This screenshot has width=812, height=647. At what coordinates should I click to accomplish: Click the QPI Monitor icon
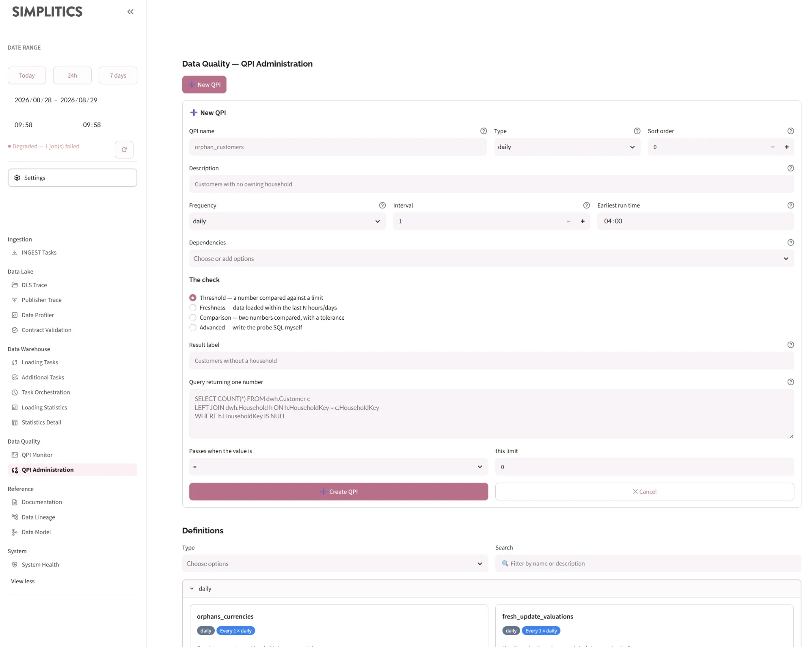15,455
